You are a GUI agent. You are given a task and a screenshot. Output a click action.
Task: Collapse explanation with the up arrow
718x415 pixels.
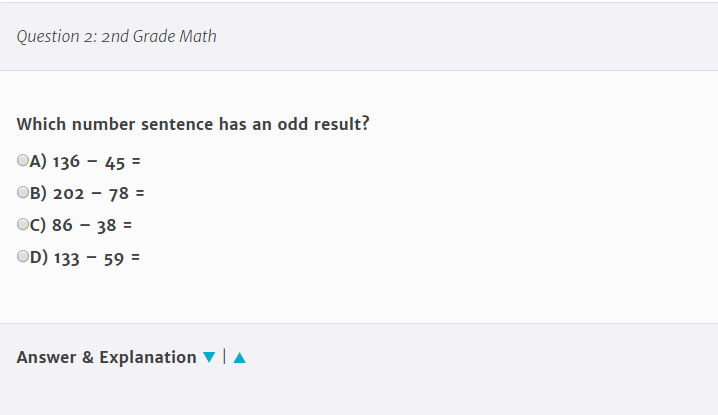(x=240, y=358)
